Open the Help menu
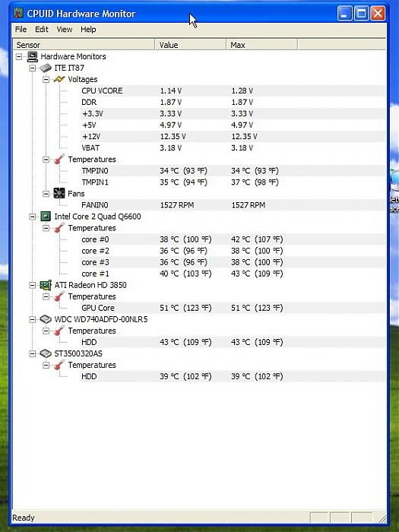The image size is (399, 532). (88, 30)
